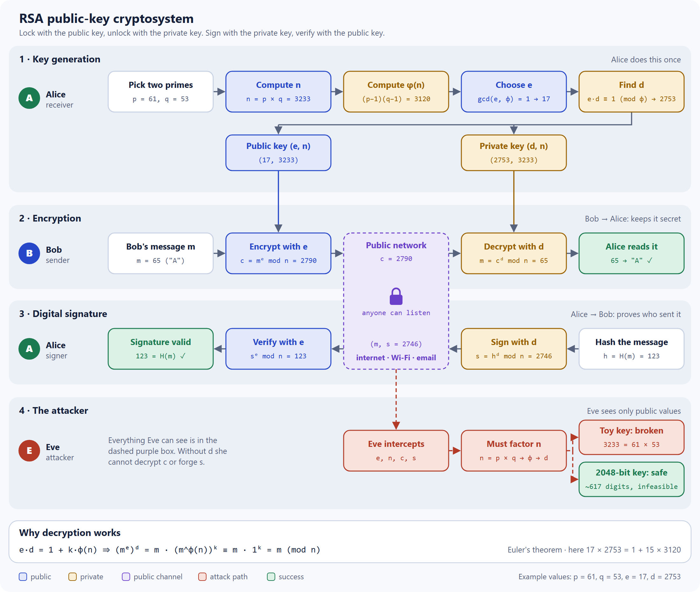Click Bob's blue B avatar
The image size is (700, 592).
point(29,253)
